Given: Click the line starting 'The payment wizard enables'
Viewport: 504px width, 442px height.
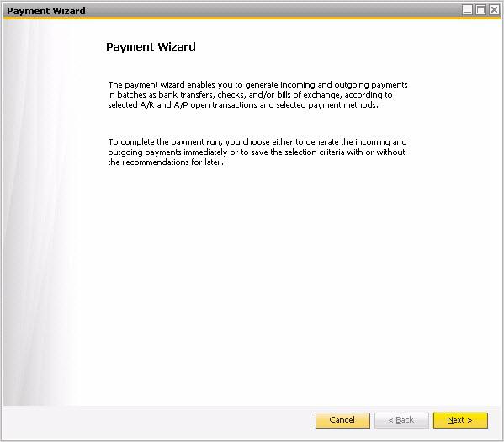Looking at the screenshot, I should pos(257,85).
